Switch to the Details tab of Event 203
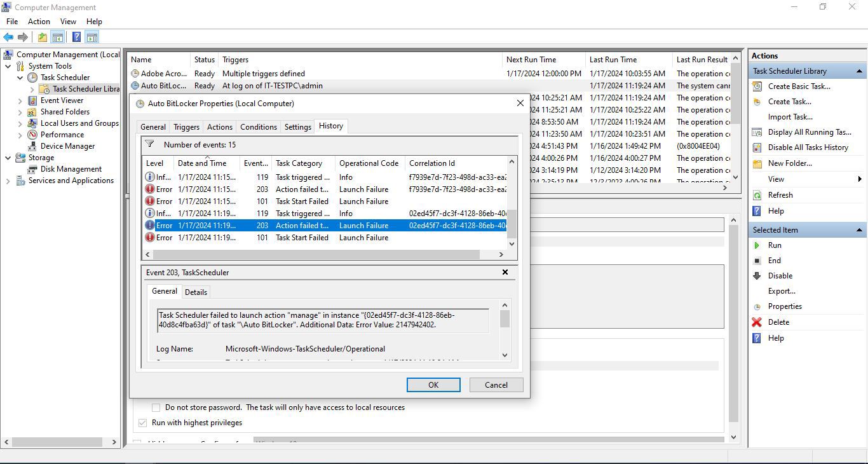The width and height of the screenshot is (868, 464). coord(196,292)
